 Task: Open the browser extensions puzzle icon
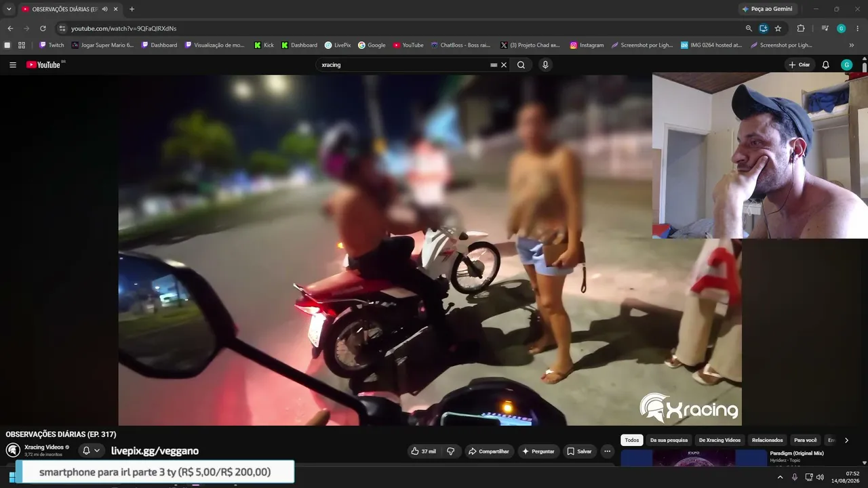point(801,28)
